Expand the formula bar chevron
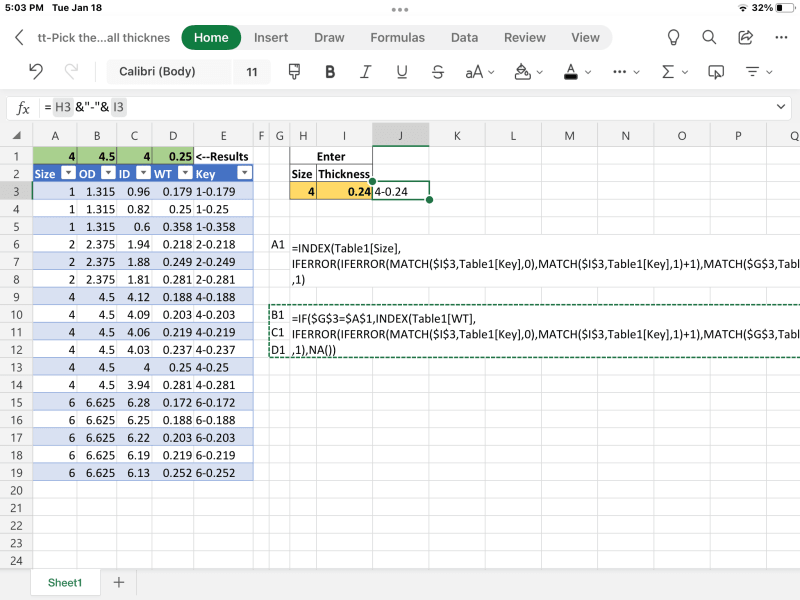This screenshot has height=600, width=800. (x=781, y=107)
